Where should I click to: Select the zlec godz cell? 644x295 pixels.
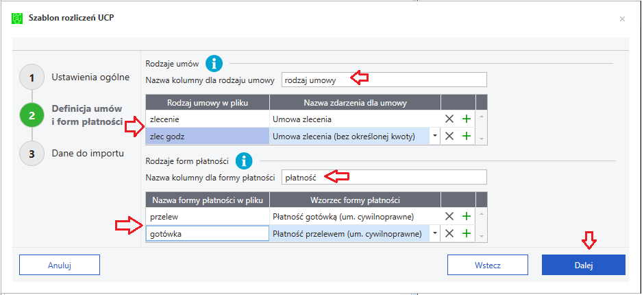coord(208,137)
